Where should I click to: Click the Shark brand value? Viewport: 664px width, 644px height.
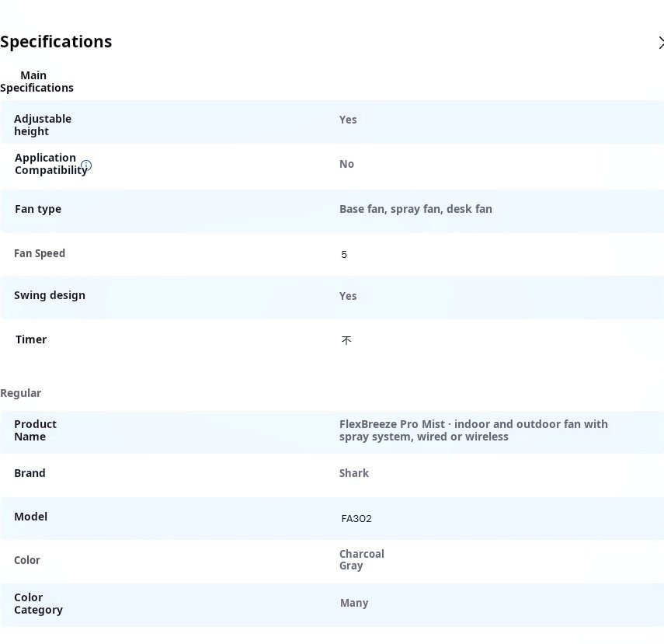click(354, 473)
